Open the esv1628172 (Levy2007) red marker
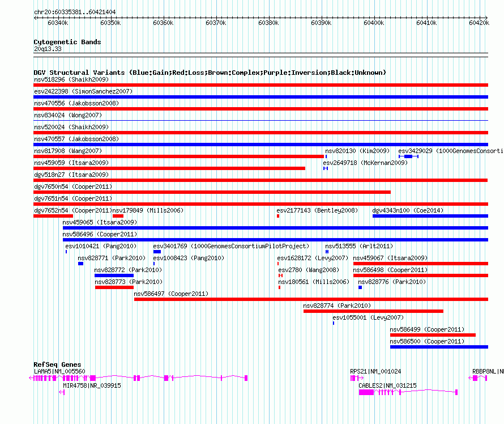This screenshot has height=424, width=504. [278, 264]
